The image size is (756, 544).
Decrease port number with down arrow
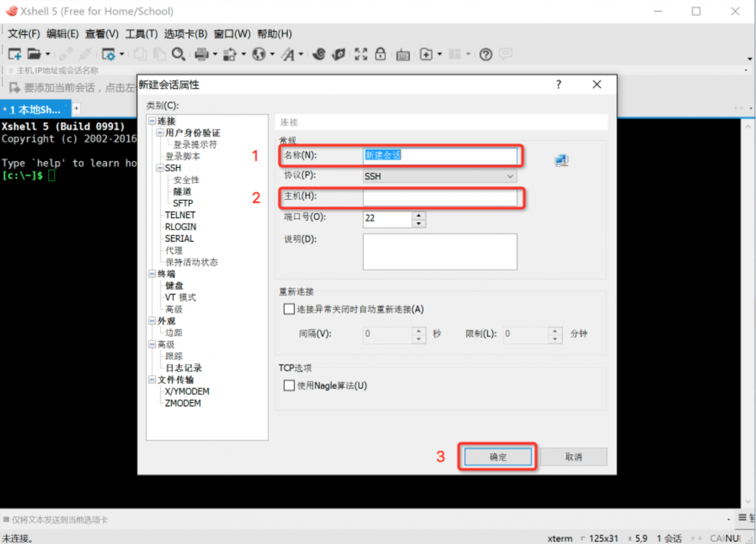[419, 223]
